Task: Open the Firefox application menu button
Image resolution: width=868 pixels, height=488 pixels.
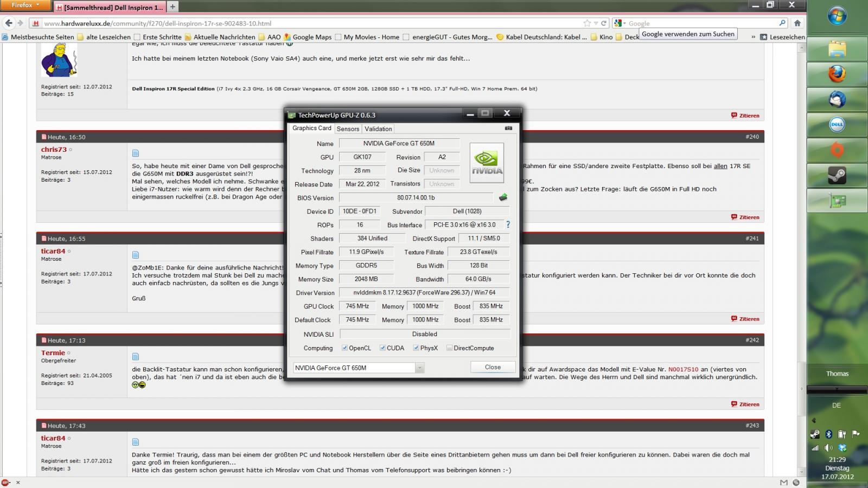Action: (x=25, y=5)
